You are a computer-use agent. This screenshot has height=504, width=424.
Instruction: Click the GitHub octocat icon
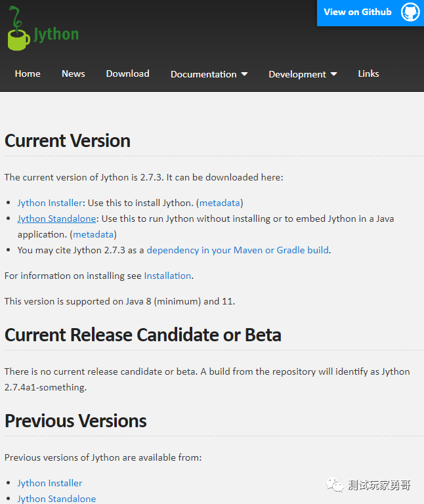[410, 12]
